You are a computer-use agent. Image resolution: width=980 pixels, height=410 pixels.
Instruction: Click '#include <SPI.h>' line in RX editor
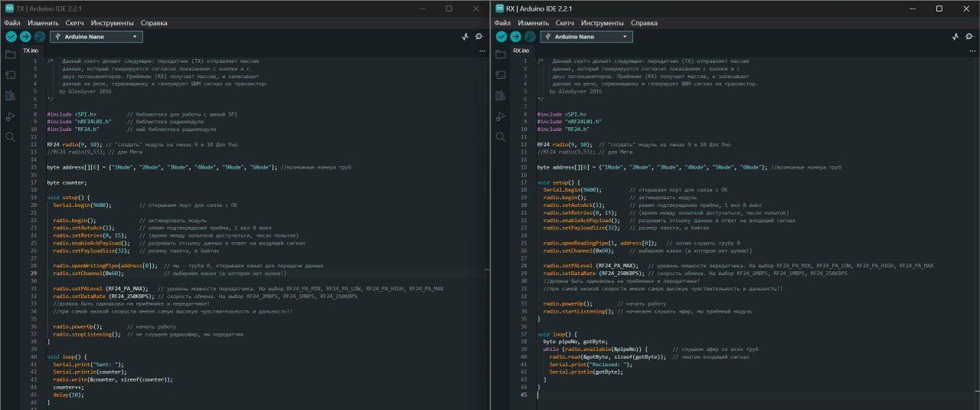561,114
